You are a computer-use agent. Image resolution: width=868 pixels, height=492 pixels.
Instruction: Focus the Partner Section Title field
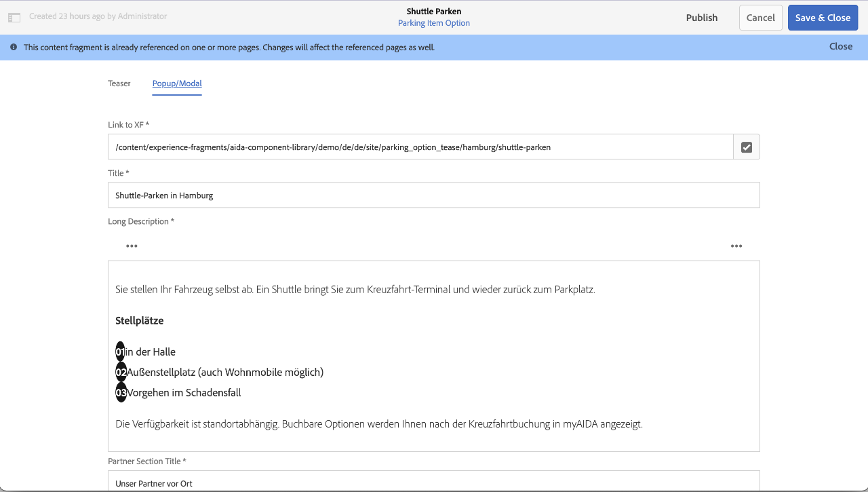(433, 482)
